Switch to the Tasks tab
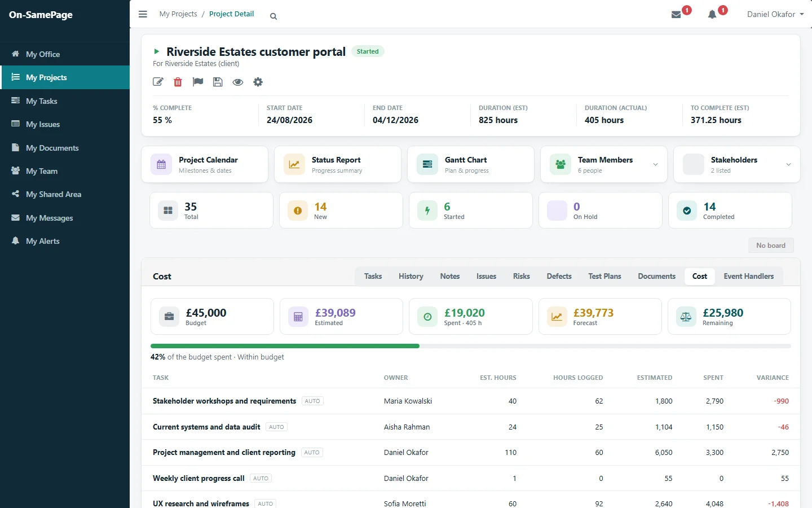 (x=373, y=276)
